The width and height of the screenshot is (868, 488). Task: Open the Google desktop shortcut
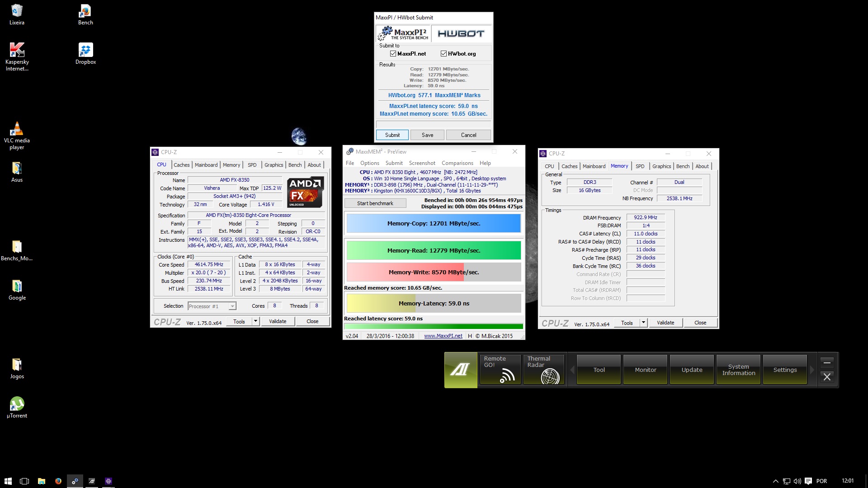tap(17, 290)
